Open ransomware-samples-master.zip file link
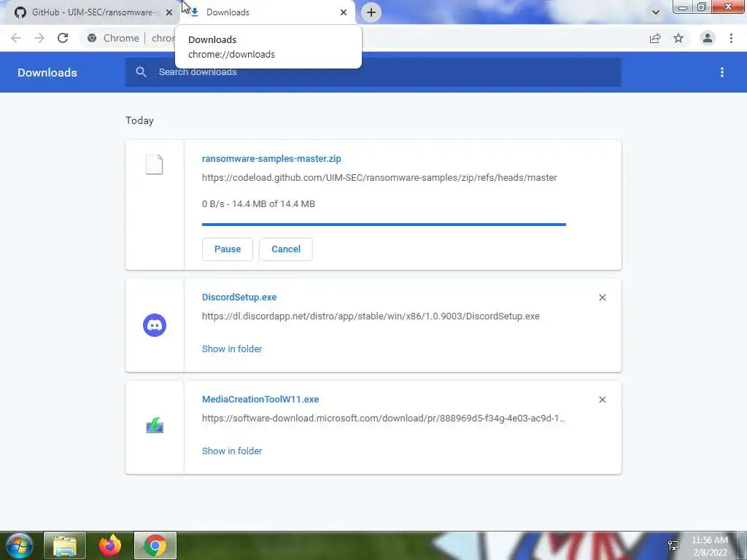747x560 pixels. pyautogui.click(x=271, y=158)
